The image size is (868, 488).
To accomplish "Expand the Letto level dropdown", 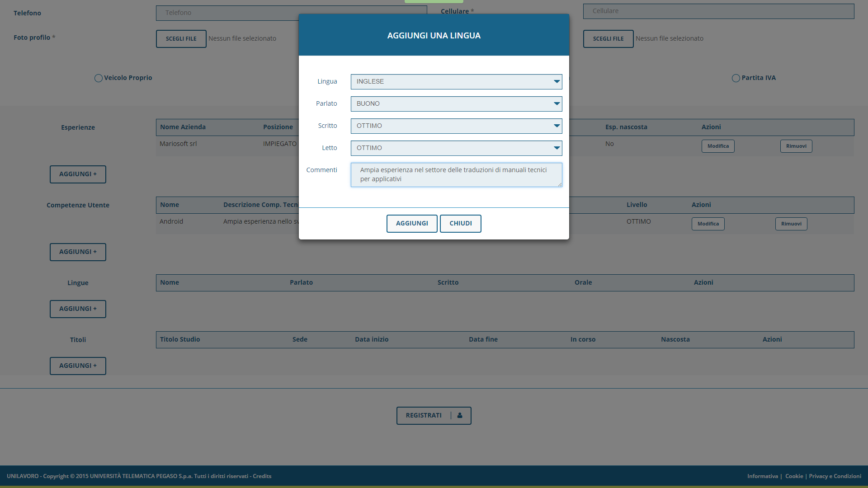I will click(x=456, y=148).
